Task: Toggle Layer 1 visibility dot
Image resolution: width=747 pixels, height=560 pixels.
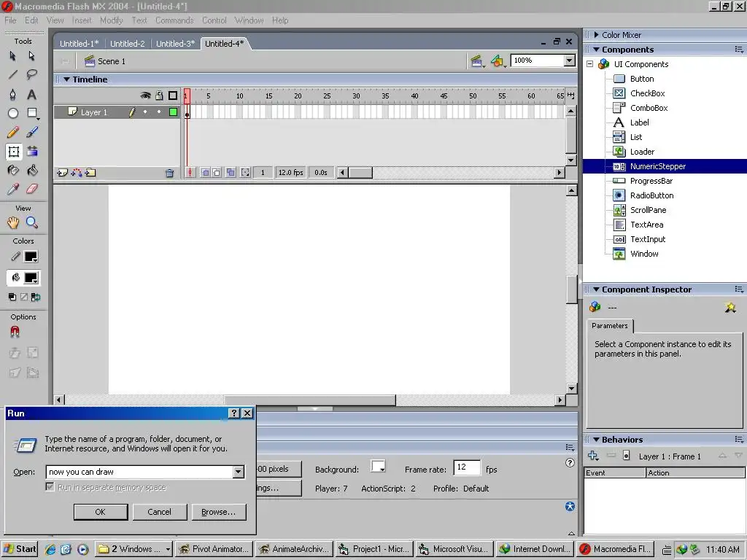Action: 145,112
